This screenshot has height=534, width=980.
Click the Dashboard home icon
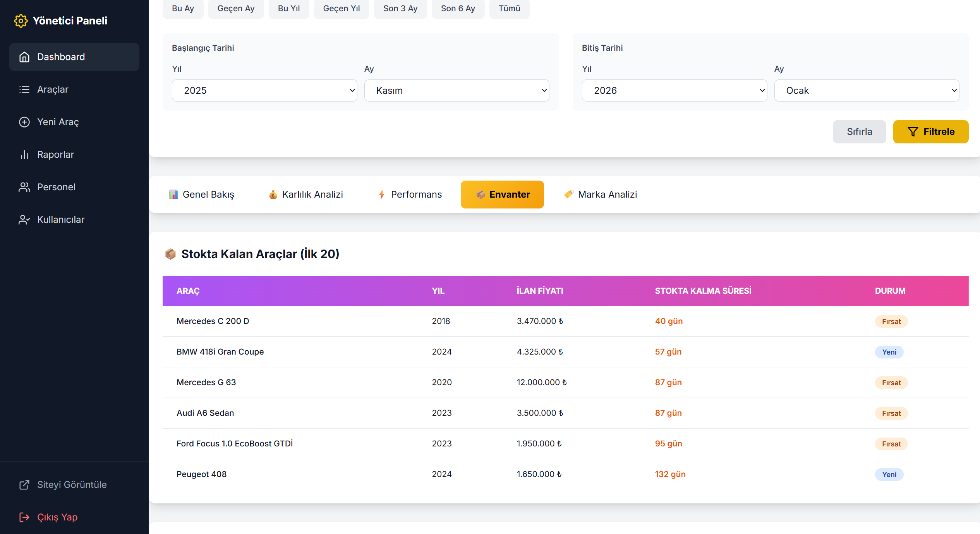24,57
